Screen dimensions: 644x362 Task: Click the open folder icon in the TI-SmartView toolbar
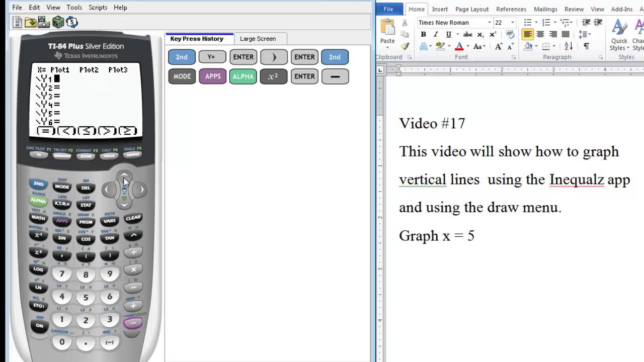pyautogui.click(x=31, y=22)
